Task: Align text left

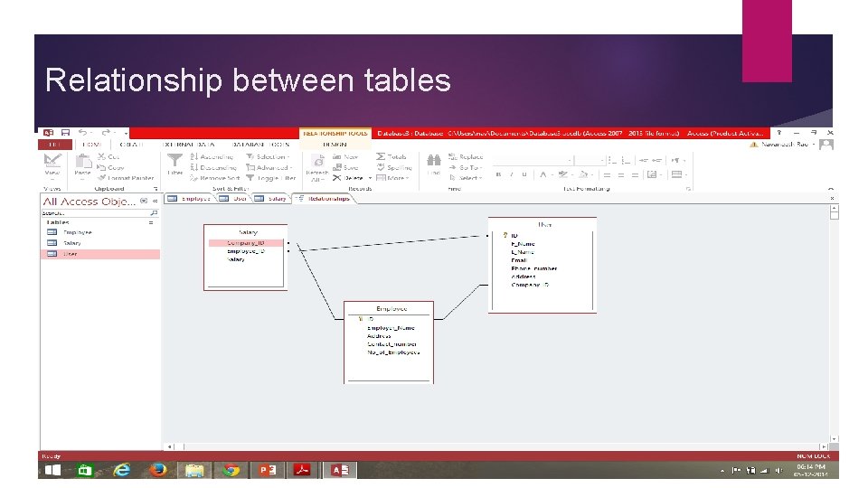Action: [x=607, y=174]
